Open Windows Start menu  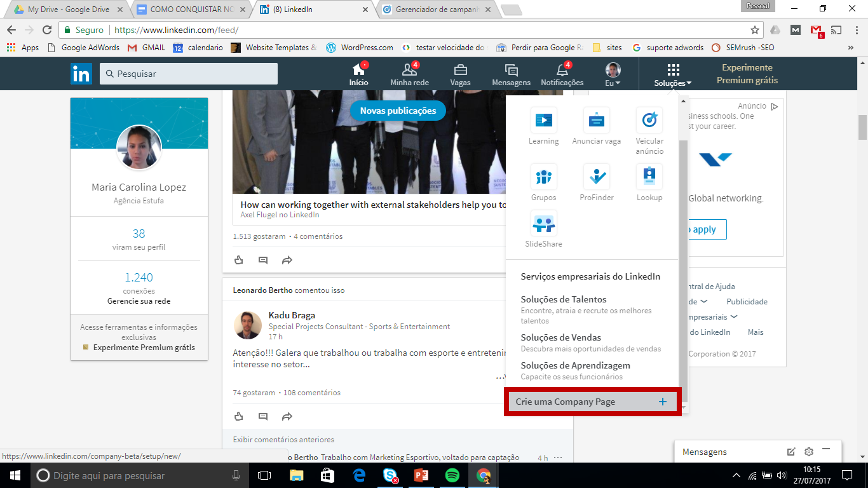[15, 475]
